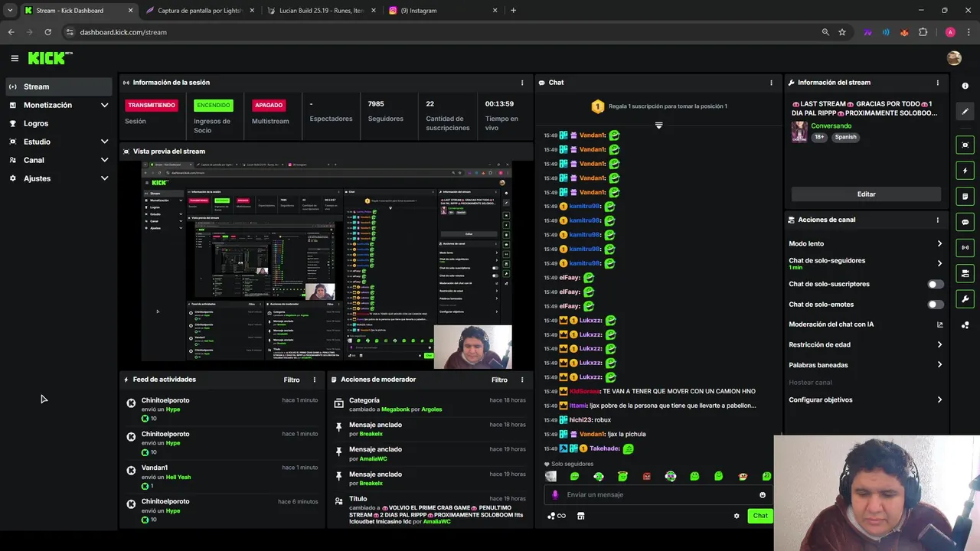The height and width of the screenshot is (551, 980).
Task: Toggle the lightning activity feed panel icon
Action: tap(965, 171)
